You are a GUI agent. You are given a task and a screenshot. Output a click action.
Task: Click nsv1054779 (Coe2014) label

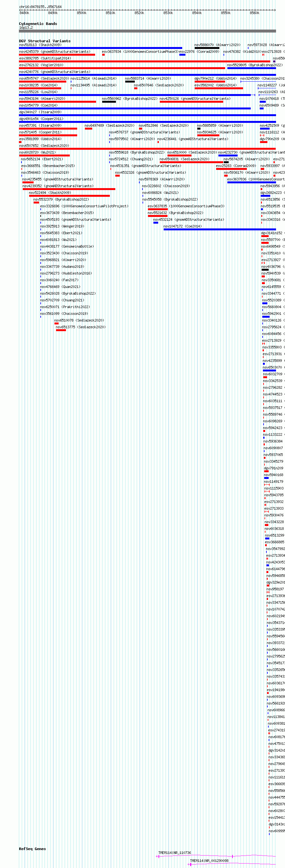(38, 106)
